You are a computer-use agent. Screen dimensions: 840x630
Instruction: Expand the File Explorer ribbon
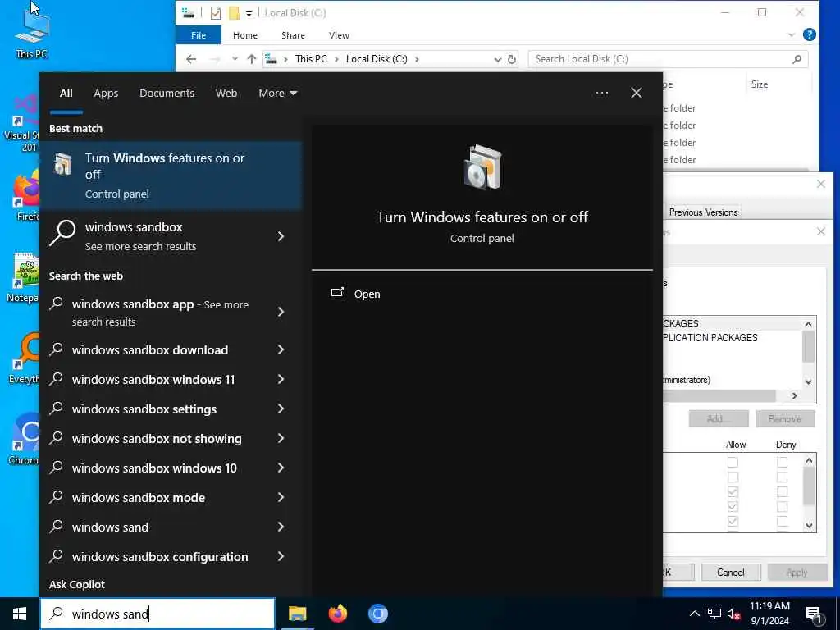coord(792,34)
